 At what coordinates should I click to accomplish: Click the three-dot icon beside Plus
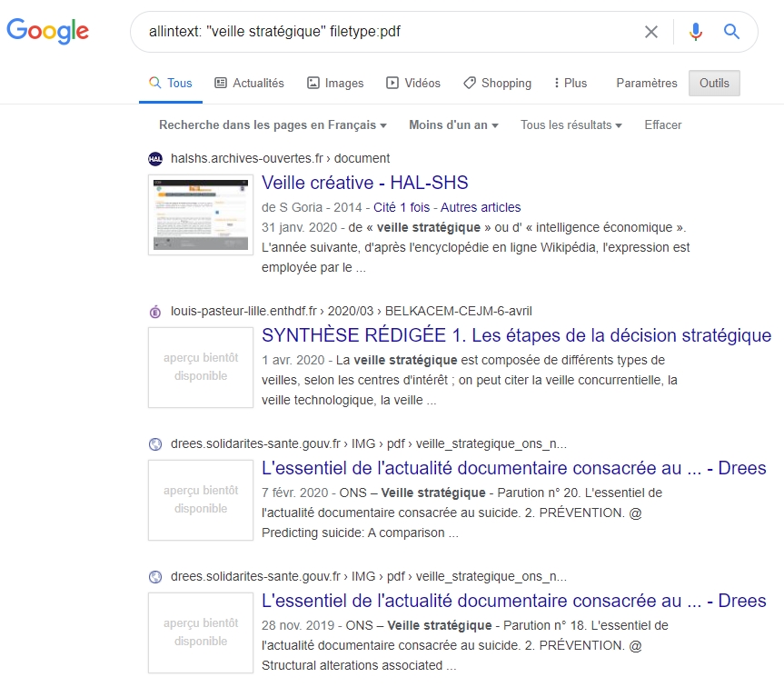click(557, 83)
